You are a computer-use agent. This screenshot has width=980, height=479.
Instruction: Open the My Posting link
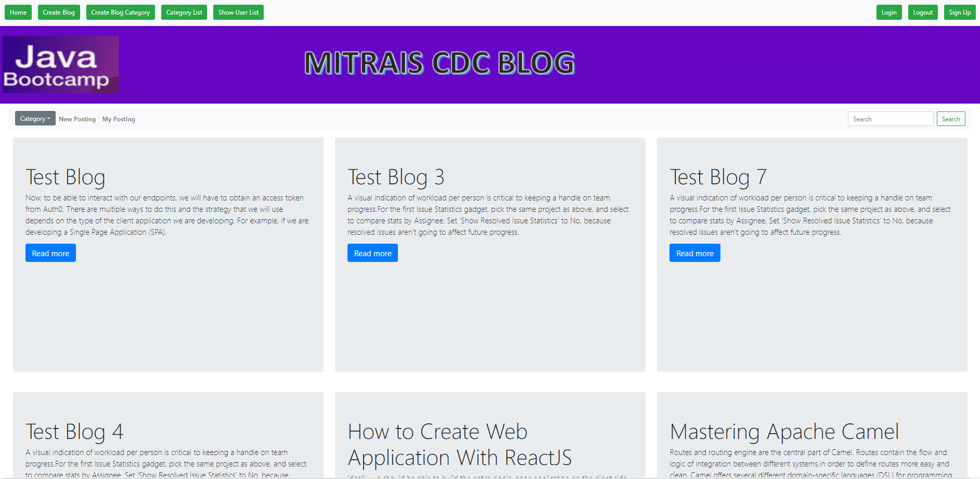pyautogui.click(x=119, y=119)
